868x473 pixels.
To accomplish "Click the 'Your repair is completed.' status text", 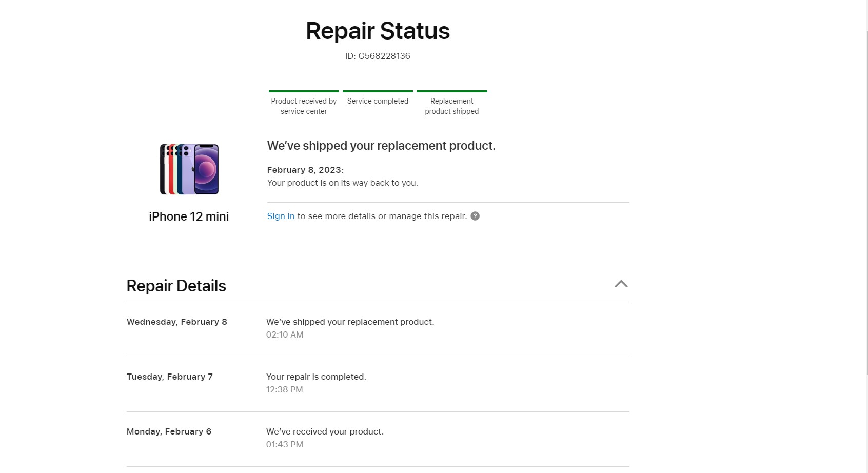I will [316, 377].
